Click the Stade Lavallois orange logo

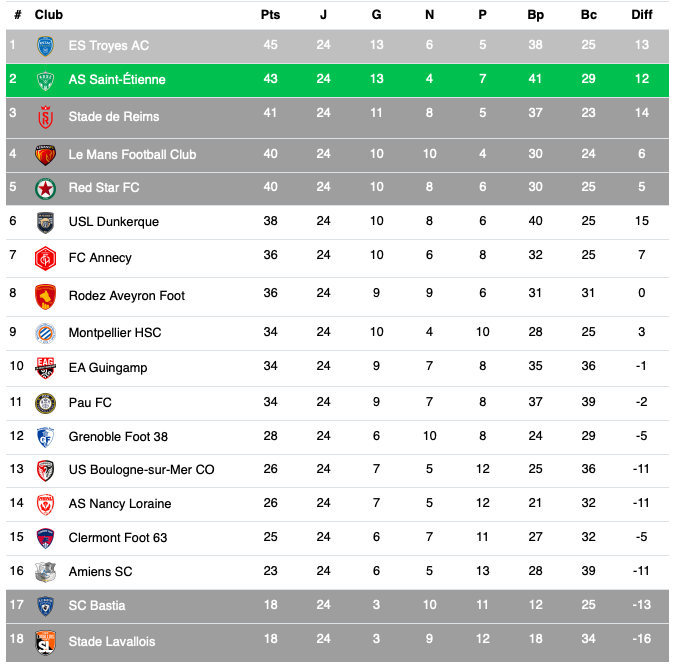tap(45, 642)
